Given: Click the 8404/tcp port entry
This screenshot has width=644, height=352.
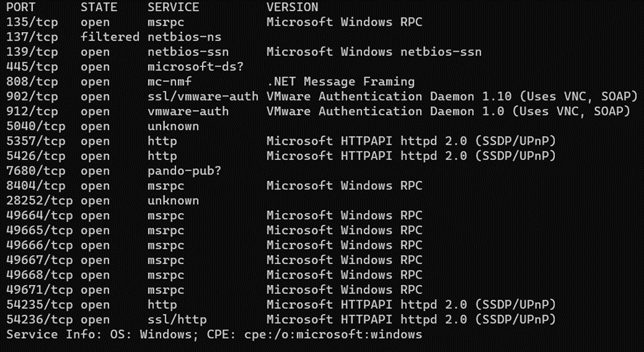Looking at the screenshot, I should pyautogui.click(x=36, y=186).
